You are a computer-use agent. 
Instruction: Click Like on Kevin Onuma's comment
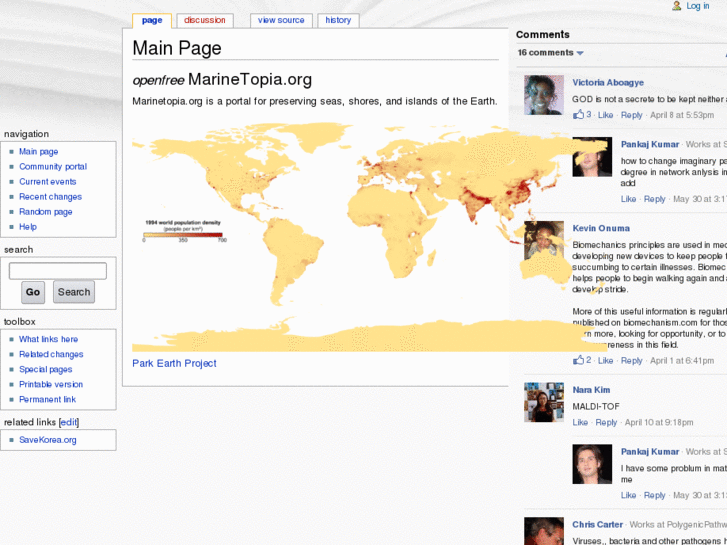pyautogui.click(x=605, y=360)
